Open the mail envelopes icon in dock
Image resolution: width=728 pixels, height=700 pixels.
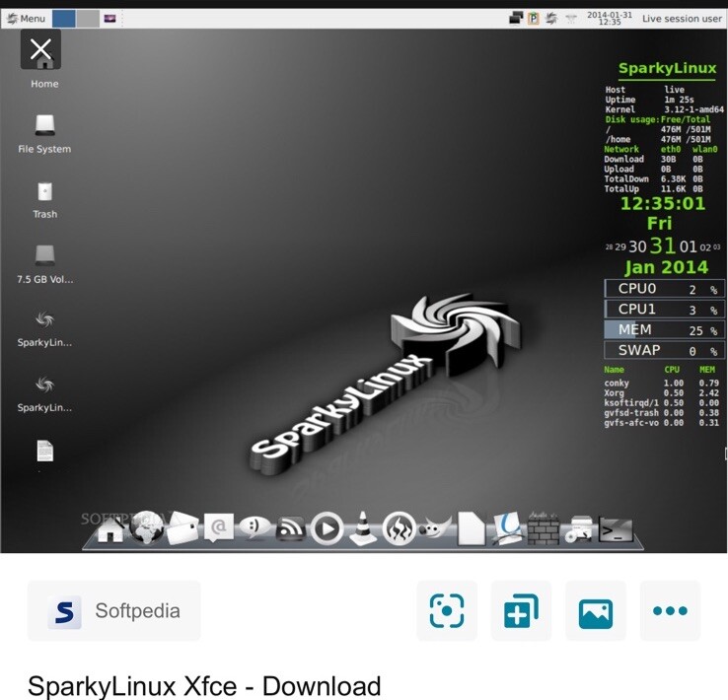(x=182, y=527)
